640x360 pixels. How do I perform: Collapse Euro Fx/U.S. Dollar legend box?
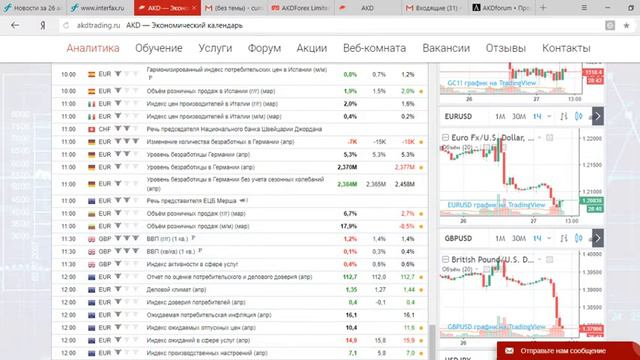445,138
